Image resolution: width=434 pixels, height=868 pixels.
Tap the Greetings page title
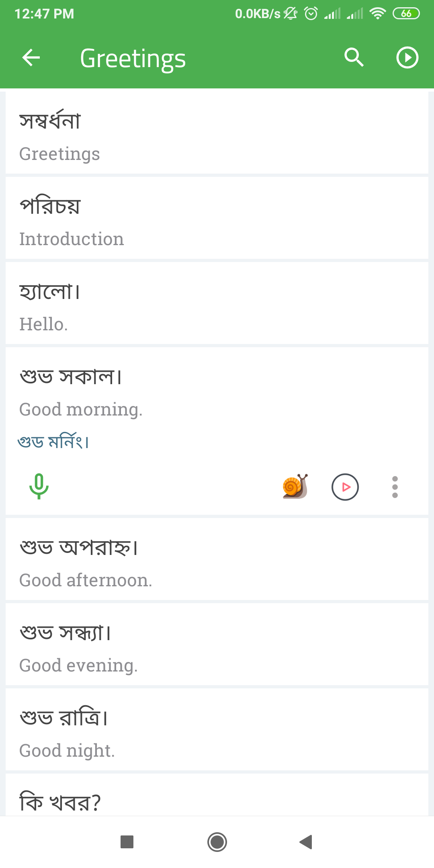point(133,59)
